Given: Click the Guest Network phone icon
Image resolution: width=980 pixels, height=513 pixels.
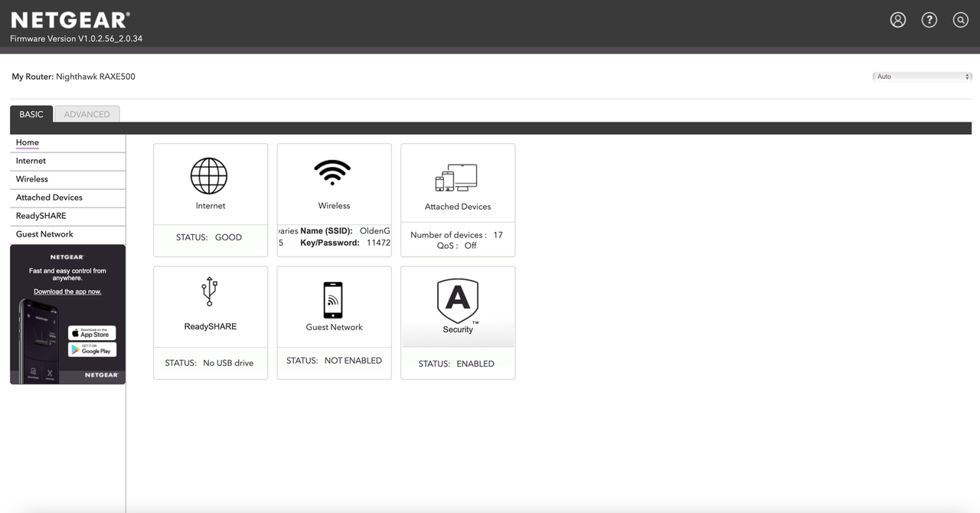Looking at the screenshot, I should (x=333, y=300).
